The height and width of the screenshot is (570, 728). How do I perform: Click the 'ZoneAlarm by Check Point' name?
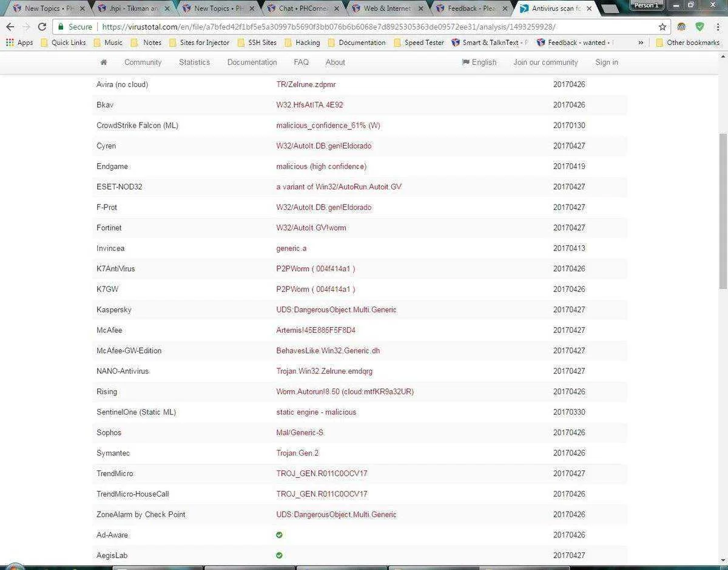[x=141, y=515]
